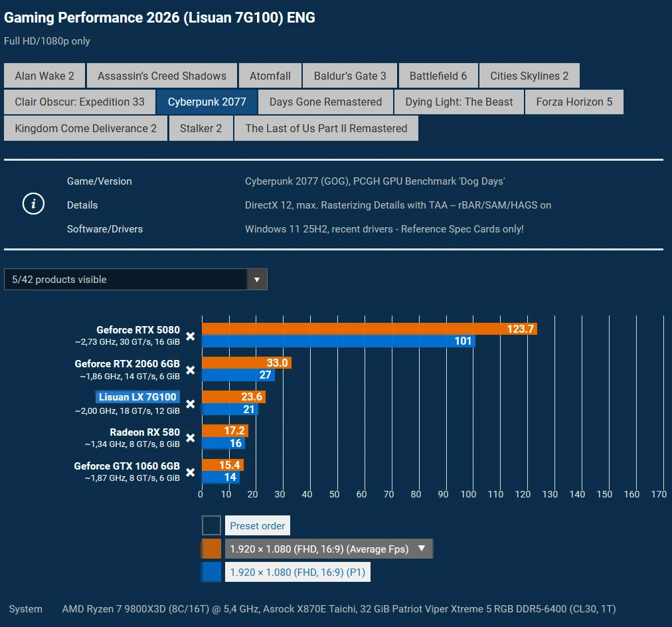Click the Geforce RTX 5080 label
The width and height of the screenshot is (672, 627).
pos(138,330)
